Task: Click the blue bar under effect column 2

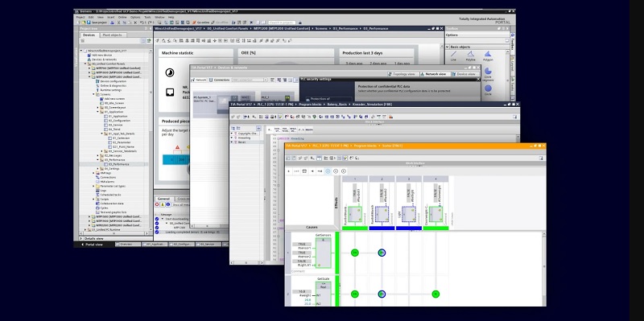Action: [x=382, y=228]
